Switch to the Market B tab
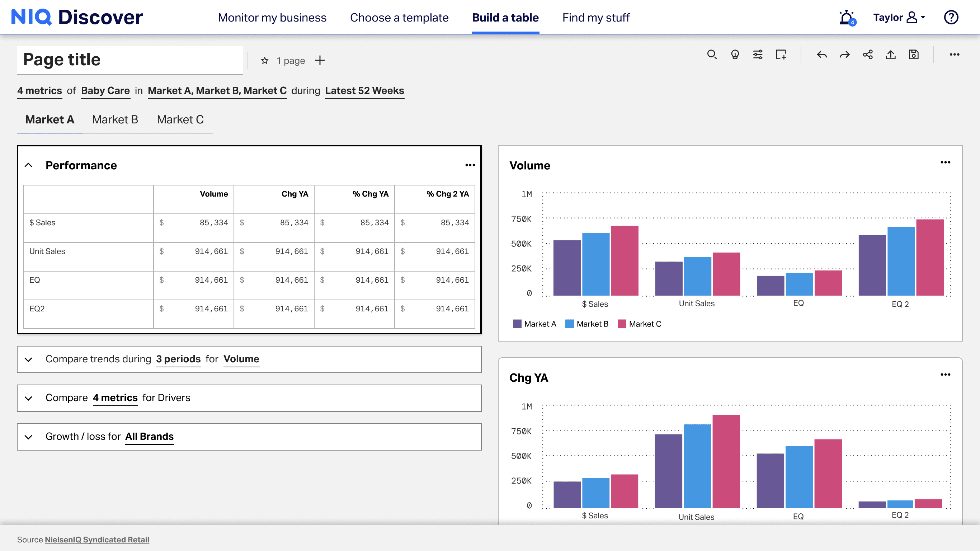This screenshot has height=551, width=980. click(x=115, y=119)
